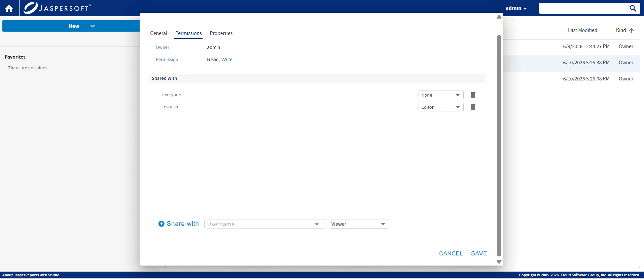This screenshot has height=279, width=644.
Task: Select row modified 6/9/2026 12:44:27 PM
Action: click(571, 46)
